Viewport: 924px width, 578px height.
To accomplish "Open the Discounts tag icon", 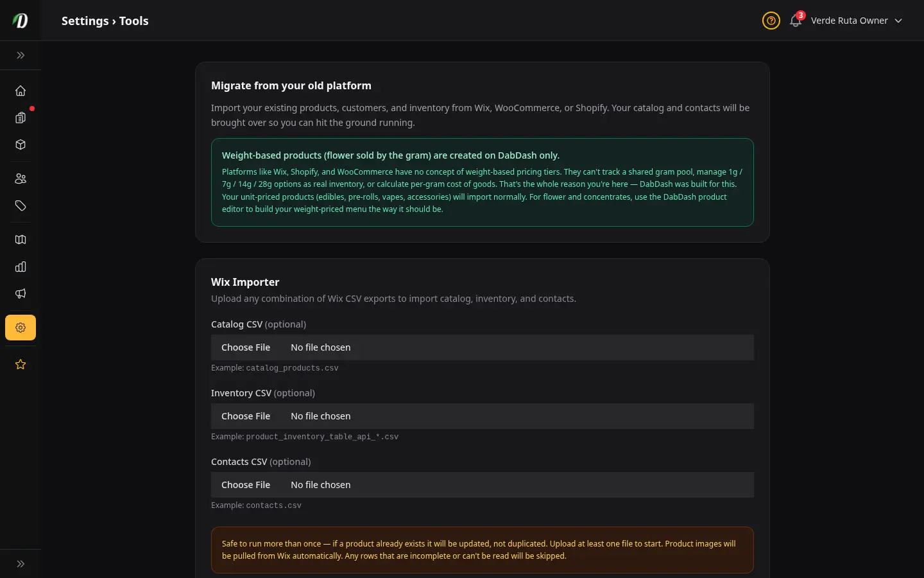I will (21, 206).
